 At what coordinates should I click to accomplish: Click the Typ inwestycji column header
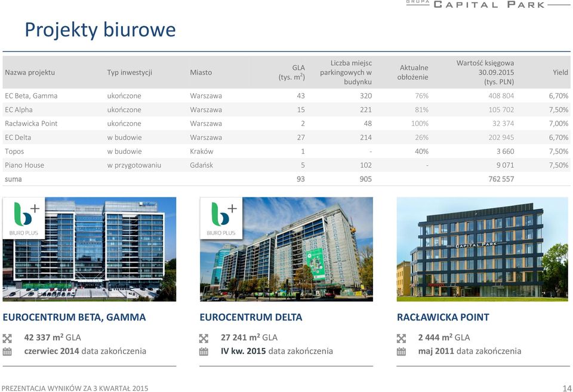pos(130,72)
